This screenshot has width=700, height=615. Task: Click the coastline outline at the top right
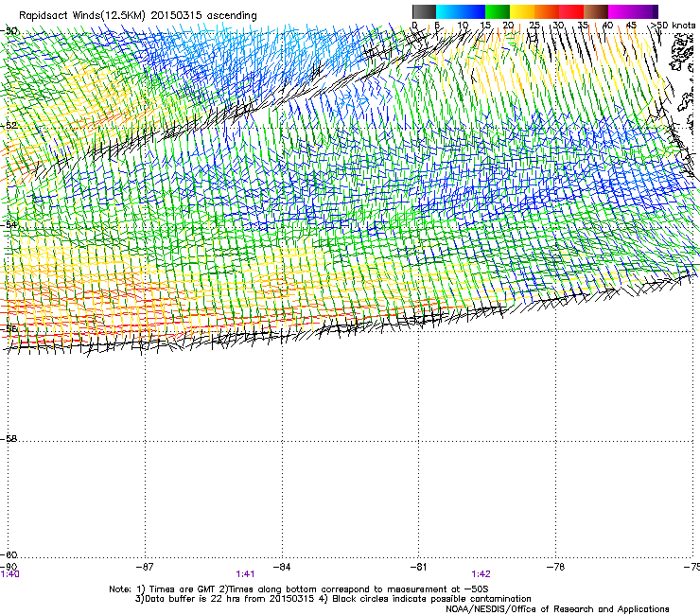click(682, 54)
